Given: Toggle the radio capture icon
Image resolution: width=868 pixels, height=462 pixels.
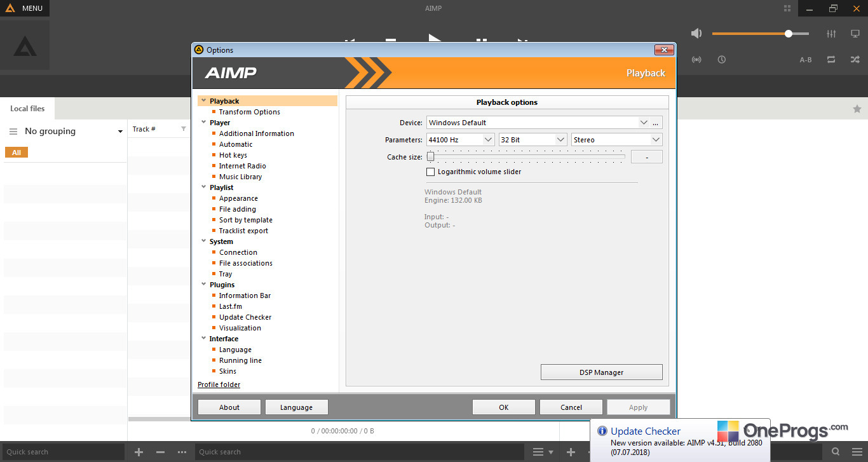Looking at the screenshot, I should (696, 60).
